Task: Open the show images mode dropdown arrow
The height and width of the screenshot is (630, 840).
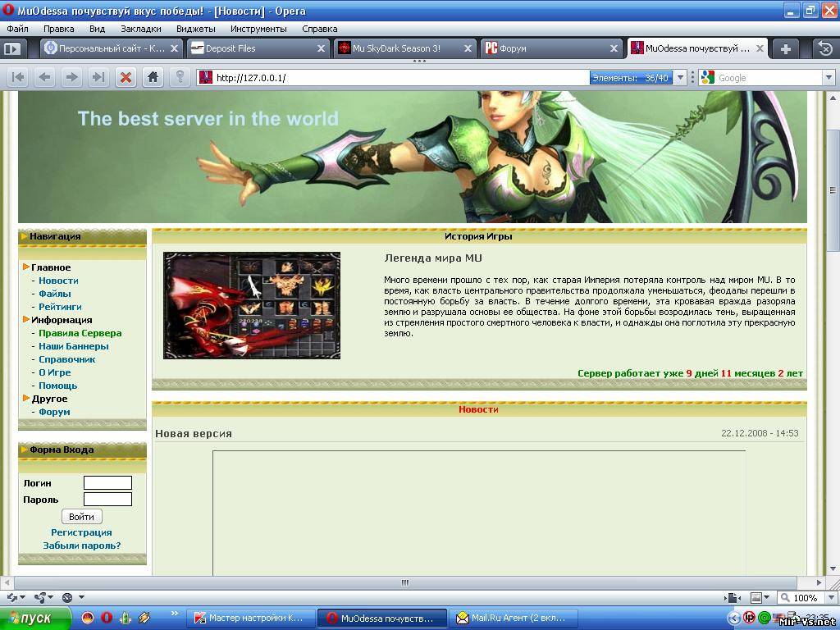Action: point(767,597)
